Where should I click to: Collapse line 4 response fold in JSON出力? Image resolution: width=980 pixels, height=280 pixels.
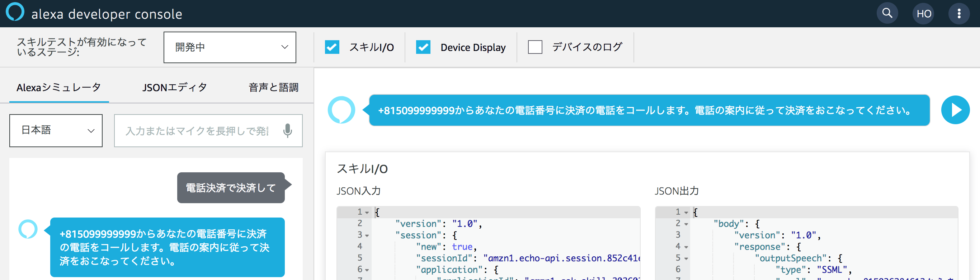coord(686,247)
